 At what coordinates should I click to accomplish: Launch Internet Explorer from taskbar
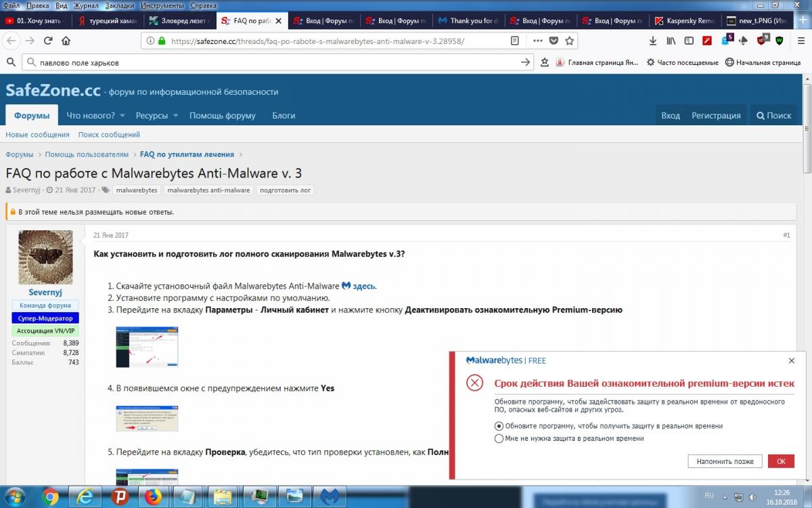(85, 496)
